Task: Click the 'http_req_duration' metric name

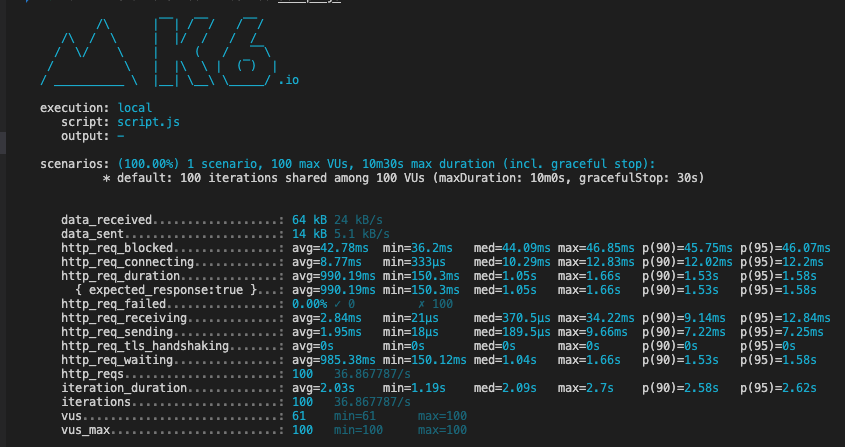Action: pyautogui.click(x=120, y=276)
